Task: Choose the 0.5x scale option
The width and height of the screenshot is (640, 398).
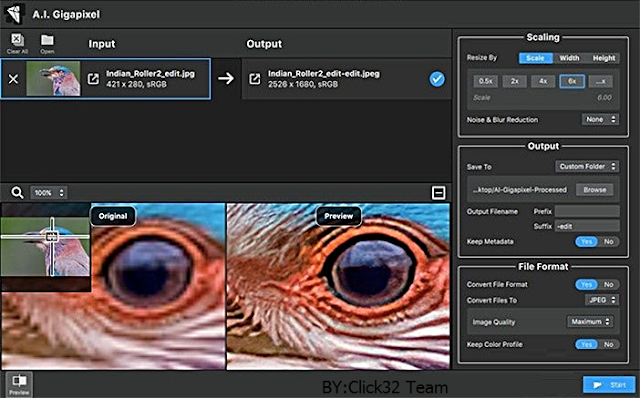Action: 485,81
